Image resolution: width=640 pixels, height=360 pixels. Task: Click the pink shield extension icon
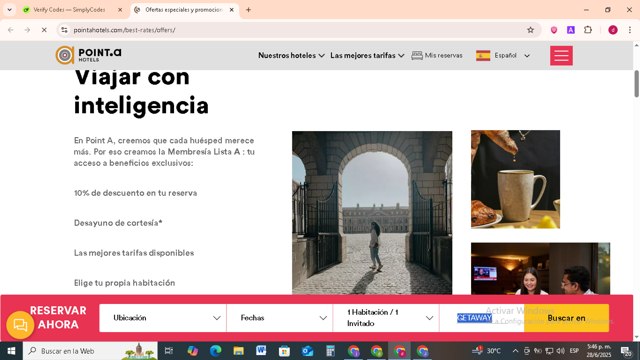pyautogui.click(x=554, y=30)
